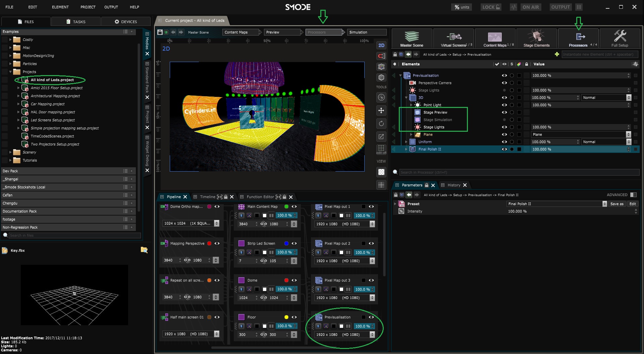Click the OUTPUT button in title bar
The width and height of the screenshot is (644, 354).
tap(560, 7)
